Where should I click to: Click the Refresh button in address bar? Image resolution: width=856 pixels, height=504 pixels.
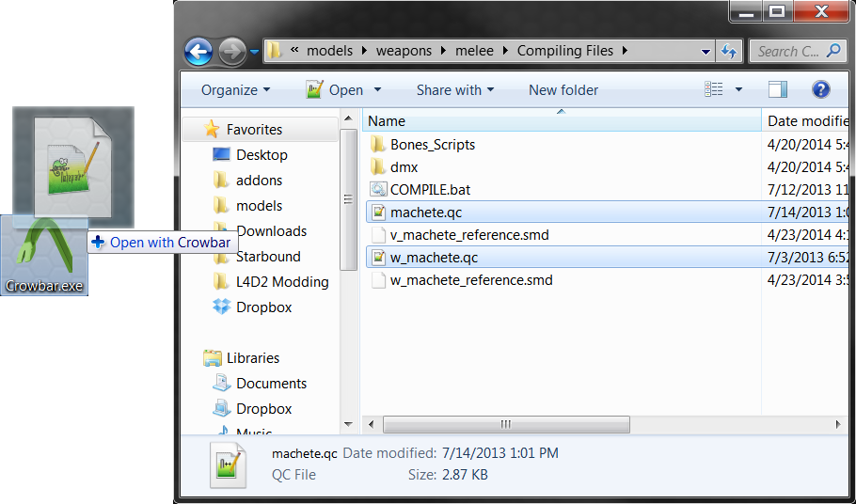coord(728,52)
